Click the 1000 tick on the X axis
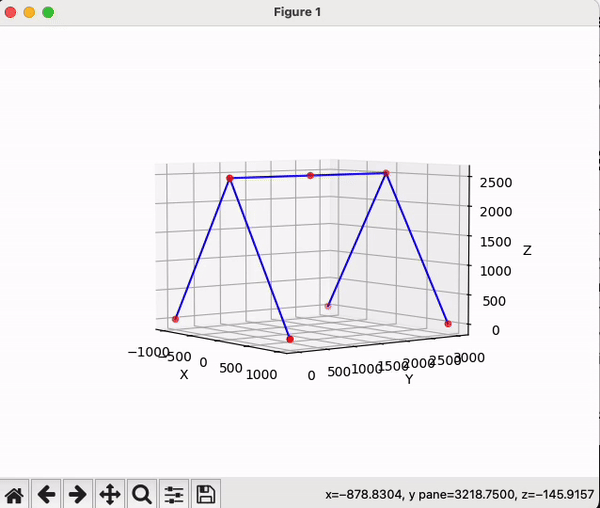600x508 pixels. (261, 374)
